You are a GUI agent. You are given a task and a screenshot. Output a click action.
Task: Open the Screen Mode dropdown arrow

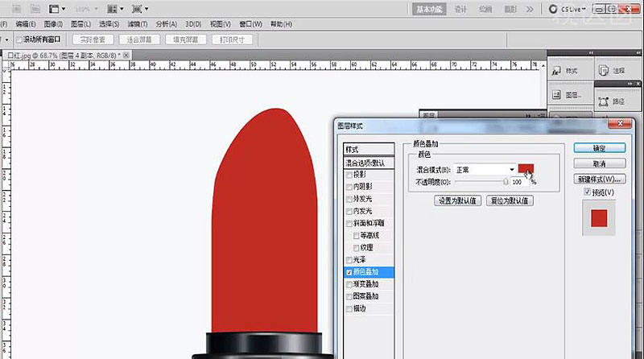click(x=147, y=9)
